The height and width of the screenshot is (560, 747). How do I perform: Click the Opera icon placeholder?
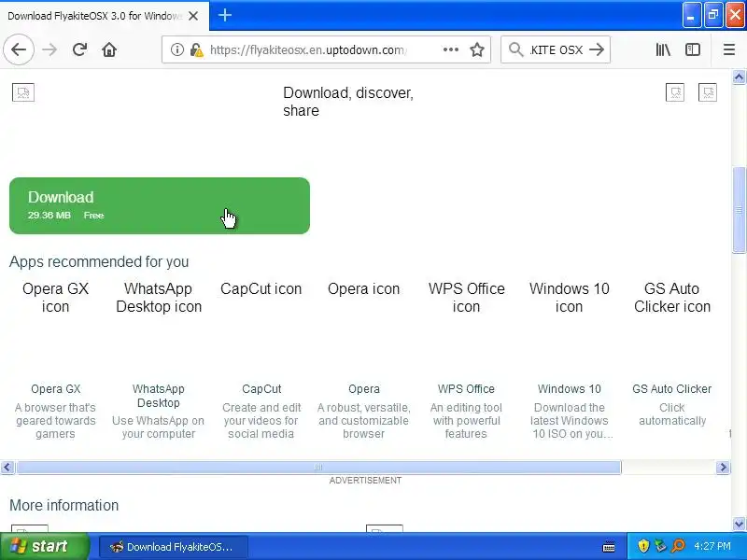[x=363, y=288]
